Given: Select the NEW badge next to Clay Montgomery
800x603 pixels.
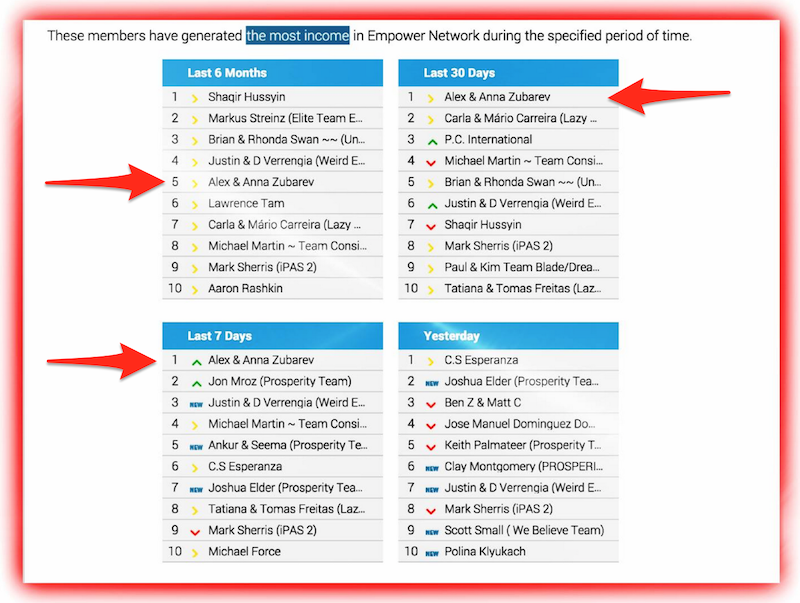Looking at the screenshot, I should pos(432,468).
